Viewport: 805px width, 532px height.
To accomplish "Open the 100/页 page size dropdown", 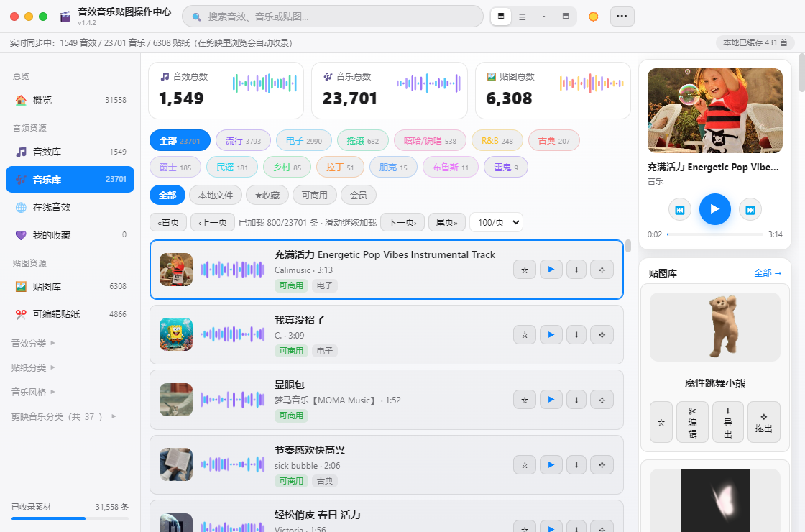I will 496,222.
